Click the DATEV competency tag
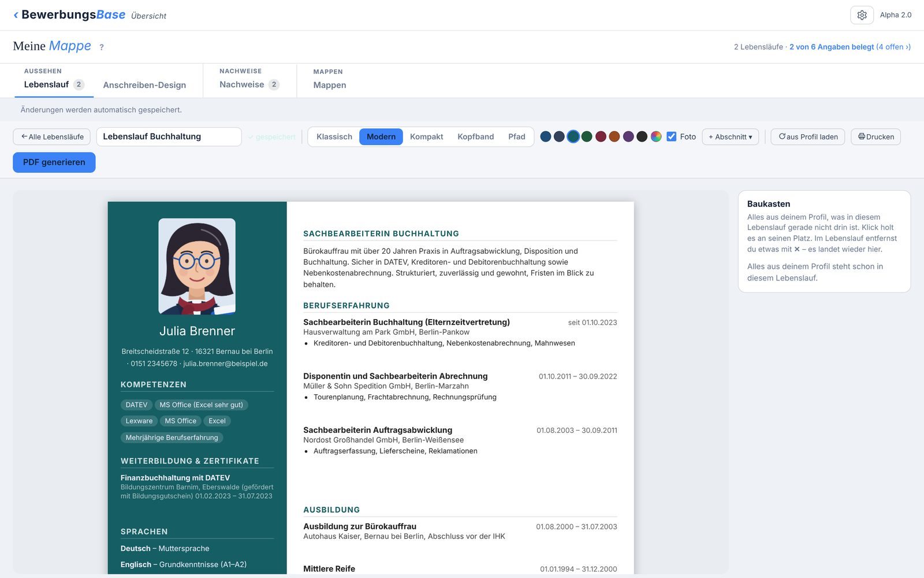 click(136, 405)
